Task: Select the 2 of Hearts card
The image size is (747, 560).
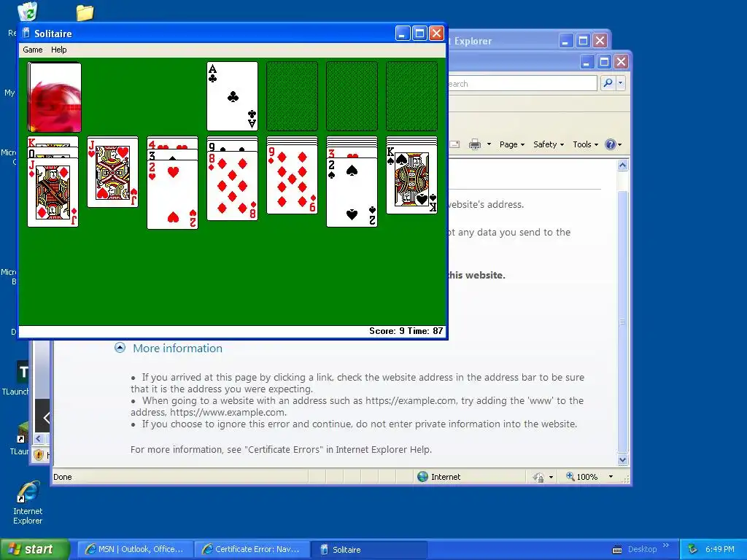Action: pos(172,195)
